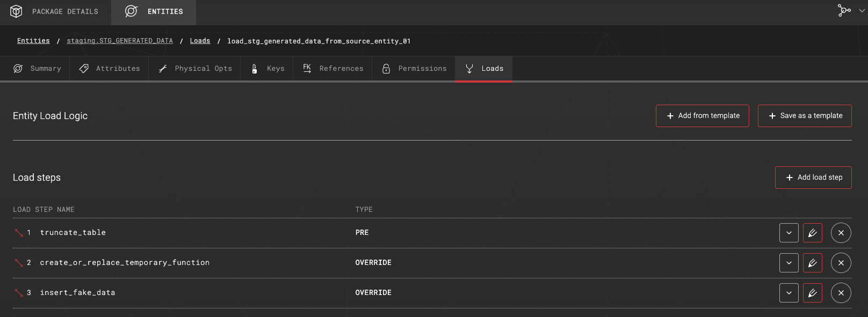
Task: Open the Package Details tab
Action: 55,12
